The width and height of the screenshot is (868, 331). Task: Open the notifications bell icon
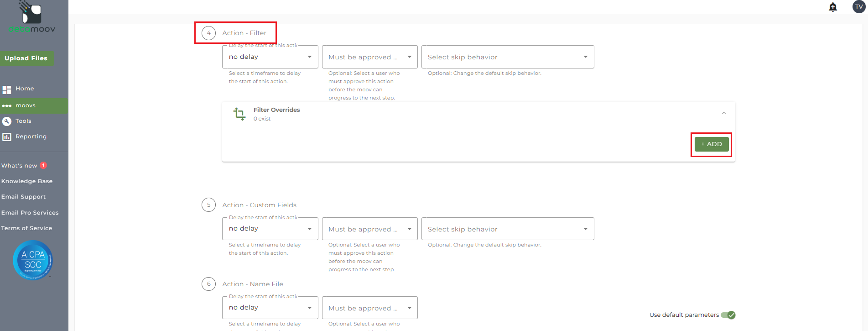833,7
